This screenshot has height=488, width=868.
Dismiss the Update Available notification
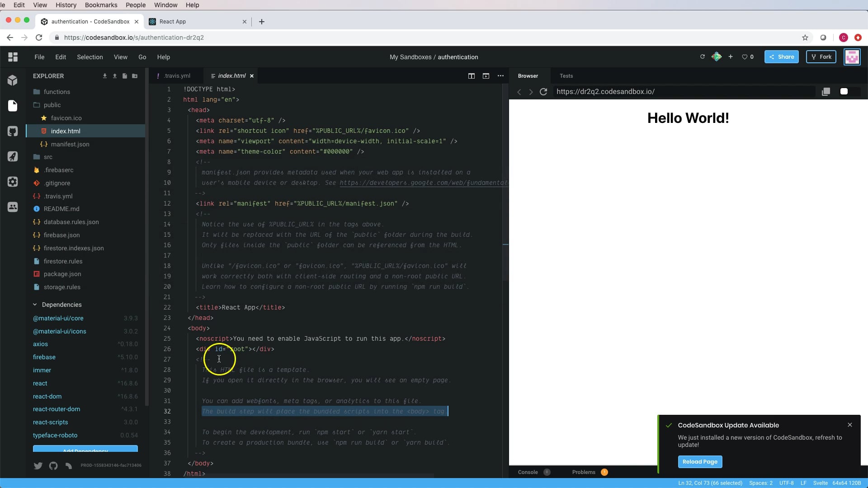(x=850, y=425)
